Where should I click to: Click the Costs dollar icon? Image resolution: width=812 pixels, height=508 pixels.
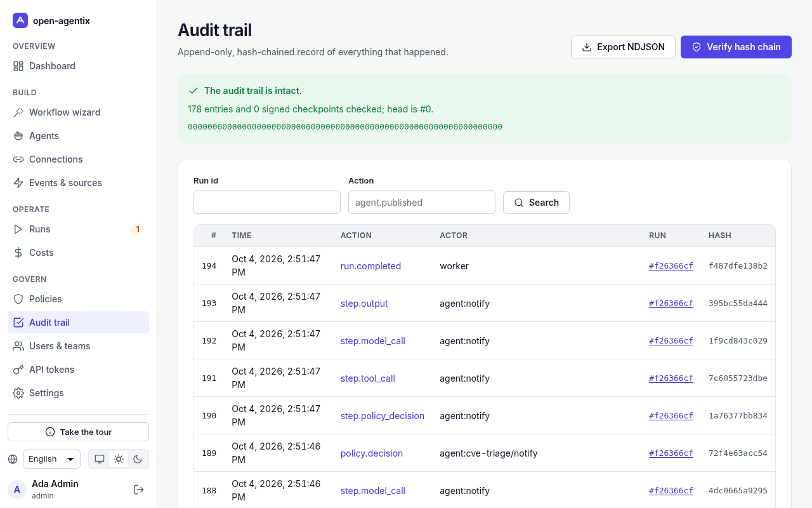click(x=18, y=253)
